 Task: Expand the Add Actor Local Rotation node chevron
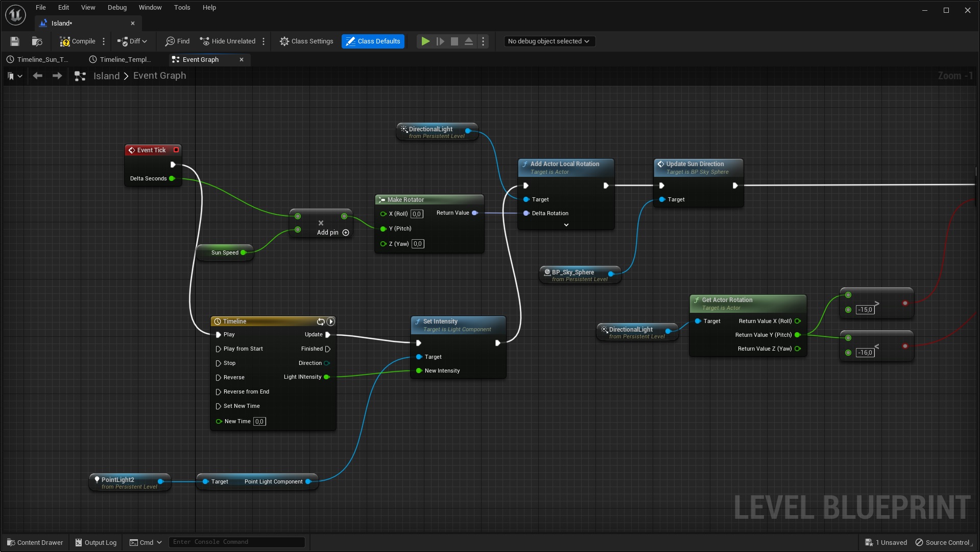(x=566, y=224)
